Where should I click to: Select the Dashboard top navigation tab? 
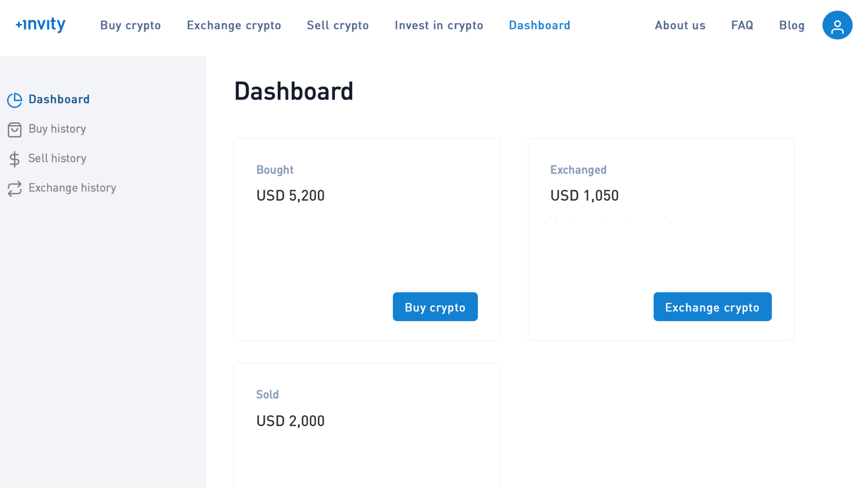[539, 25]
